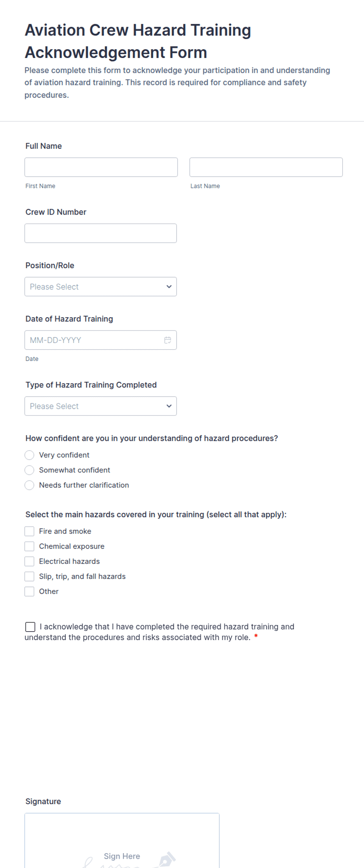The image size is (364, 868).
Task: Click the chevron on the Position/Role dropdown
Action: point(169,287)
